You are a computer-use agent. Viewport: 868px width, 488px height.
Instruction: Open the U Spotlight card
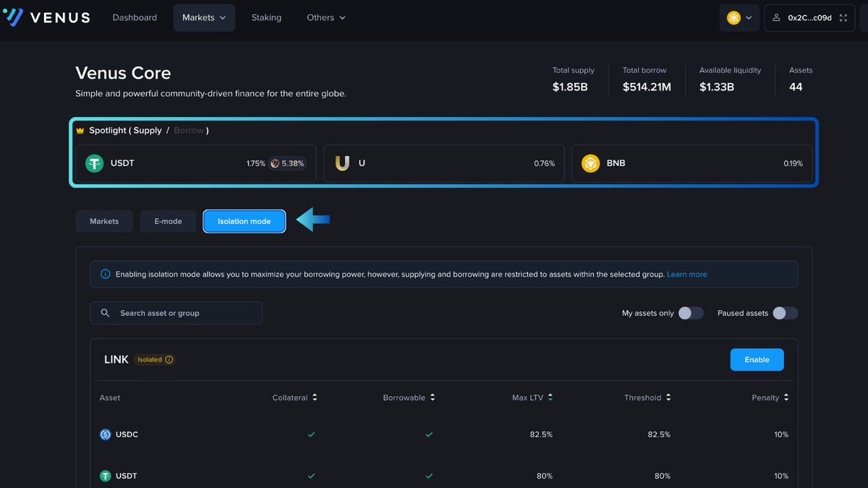(444, 163)
